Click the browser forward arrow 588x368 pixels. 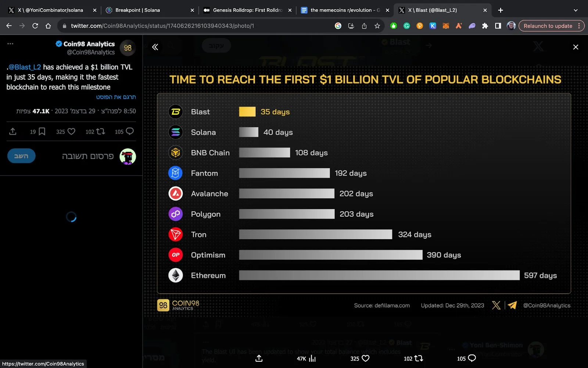[22, 26]
